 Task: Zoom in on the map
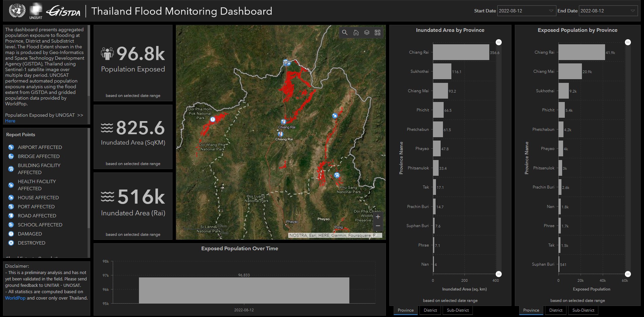click(x=378, y=217)
